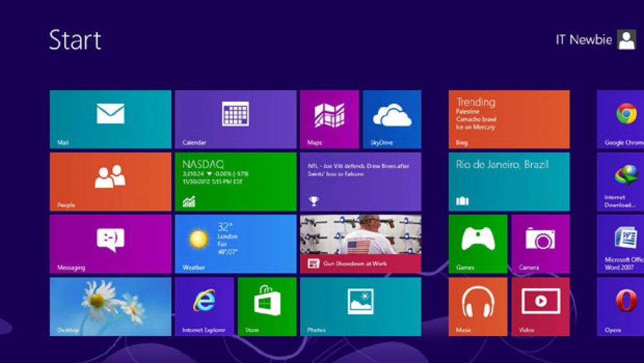Image resolution: width=644 pixels, height=363 pixels.
Task: Open the Store tile
Action: 267,307
